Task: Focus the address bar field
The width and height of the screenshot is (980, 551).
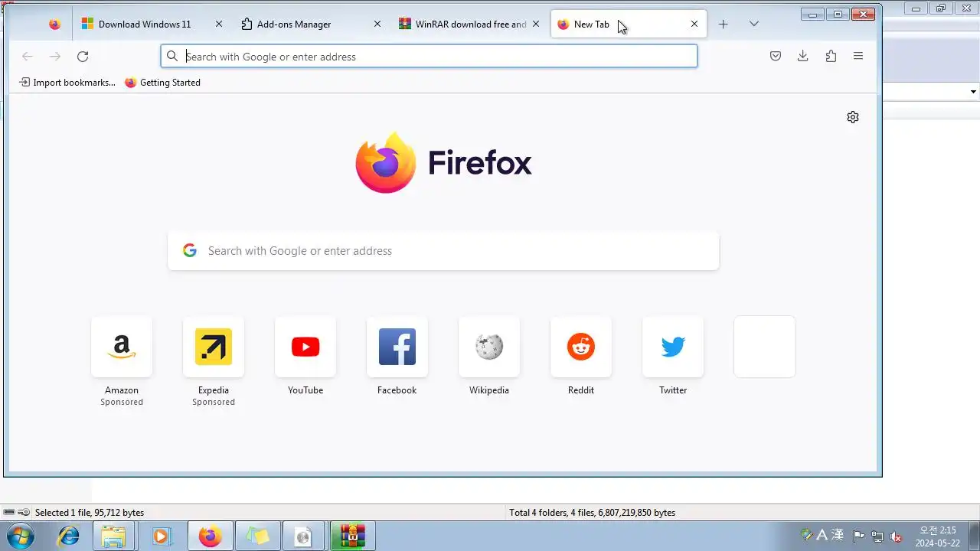Action: pyautogui.click(x=429, y=57)
